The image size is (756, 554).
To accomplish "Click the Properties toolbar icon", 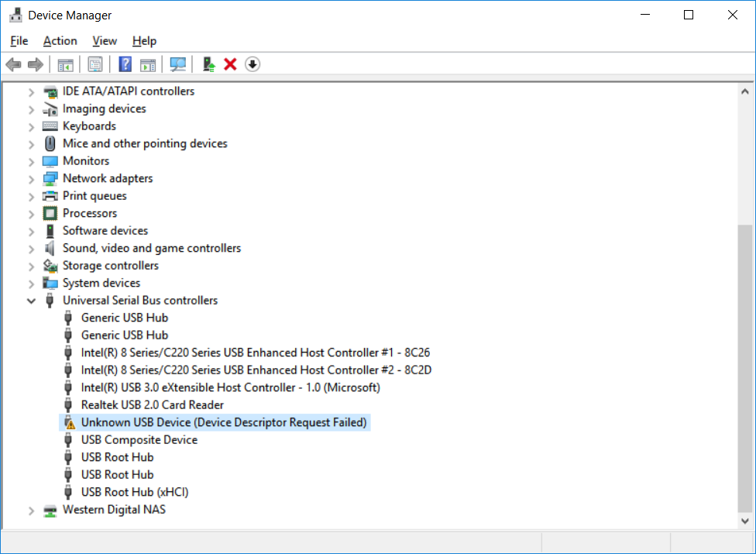I will click(x=95, y=64).
